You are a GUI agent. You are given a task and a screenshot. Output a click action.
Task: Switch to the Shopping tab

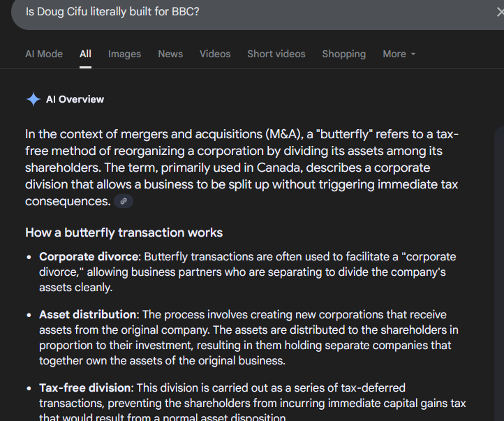click(343, 54)
